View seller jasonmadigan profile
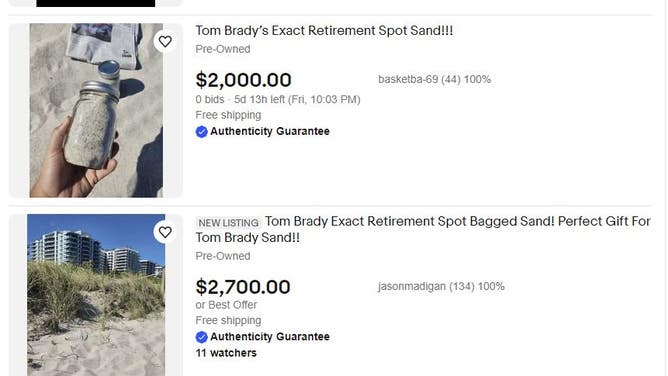This screenshot has width=668, height=376. (441, 286)
